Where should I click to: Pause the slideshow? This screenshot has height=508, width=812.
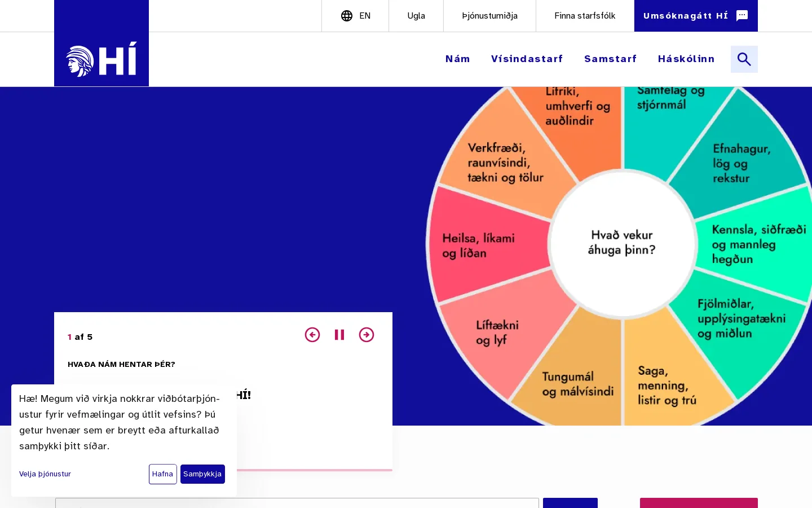point(339,335)
